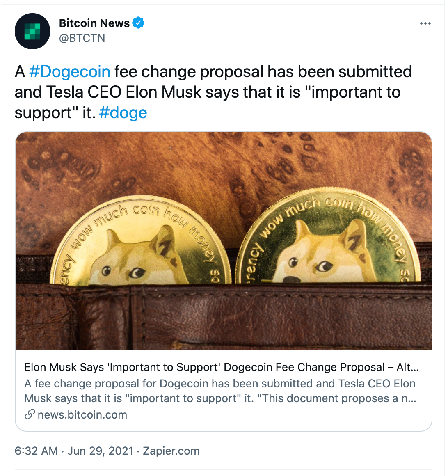Open the #Dogecoin hashtag
Viewport: 448px width, 476px height.
pyautogui.click(x=70, y=72)
